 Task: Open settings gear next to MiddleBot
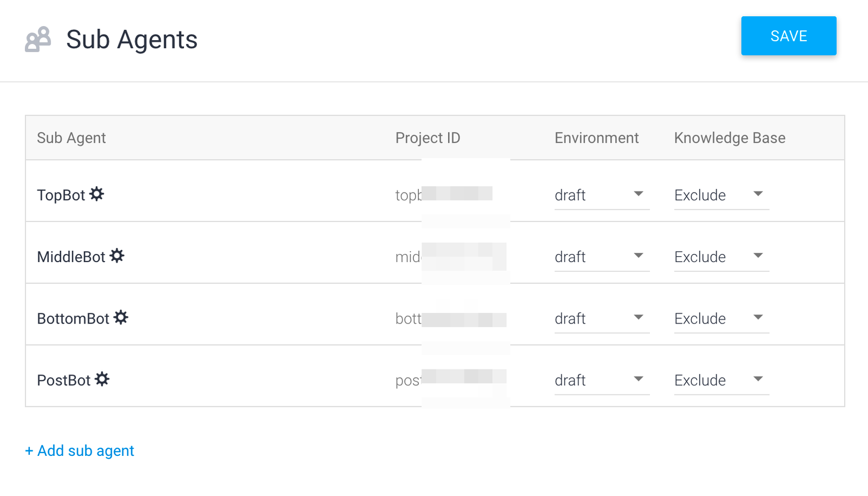[117, 256]
